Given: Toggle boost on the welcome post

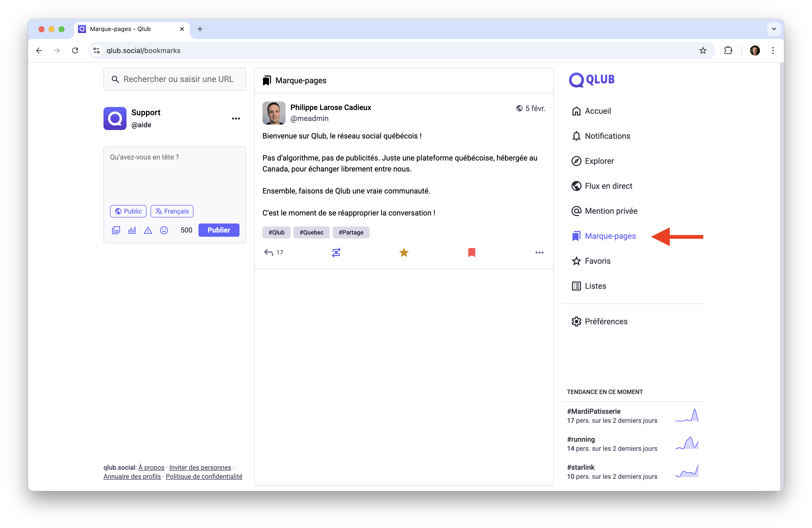Looking at the screenshot, I should click(336, 252).
